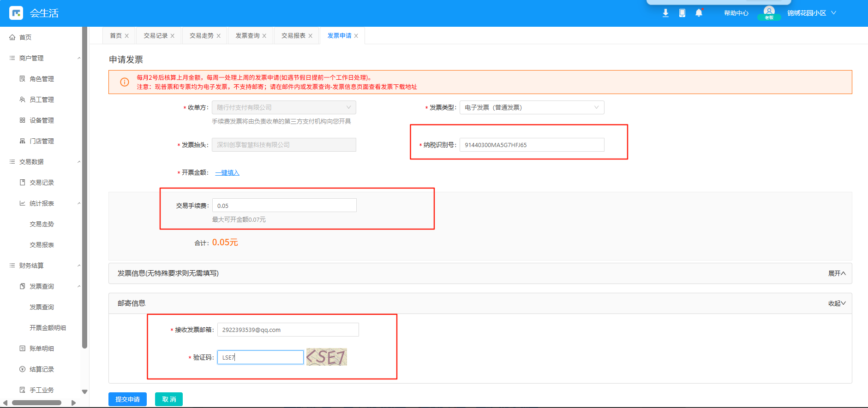Collapse the 商户管理 sidebar group
The height and width of the screenshot is (408, 868).
[79, 58]
